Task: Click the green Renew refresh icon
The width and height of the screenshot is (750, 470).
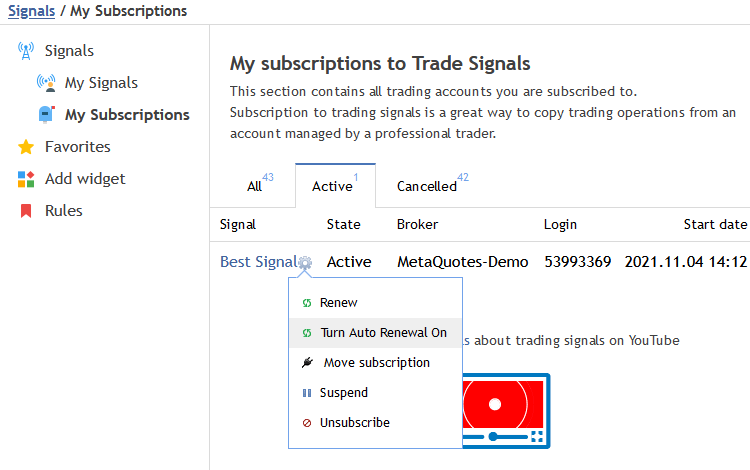Action: (x=307, y=303)
